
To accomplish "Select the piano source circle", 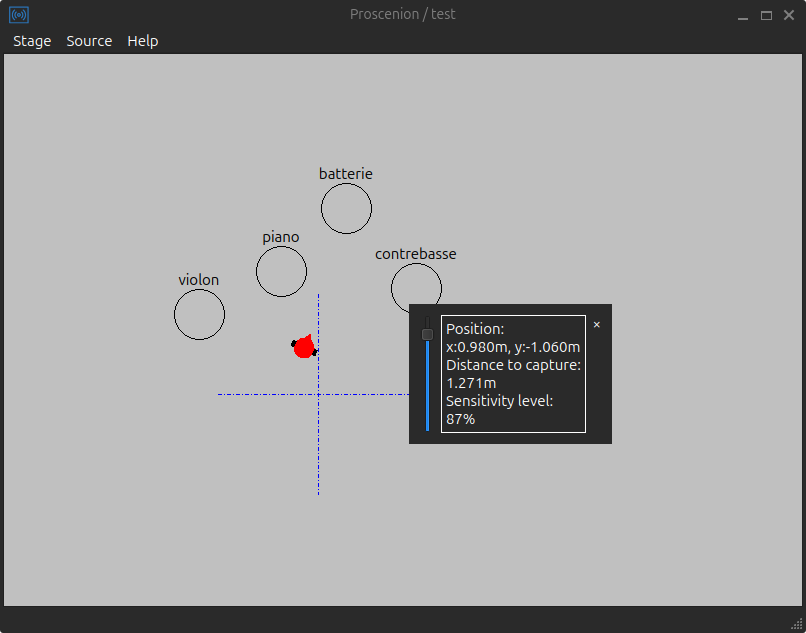I will (x=282, y=272).
